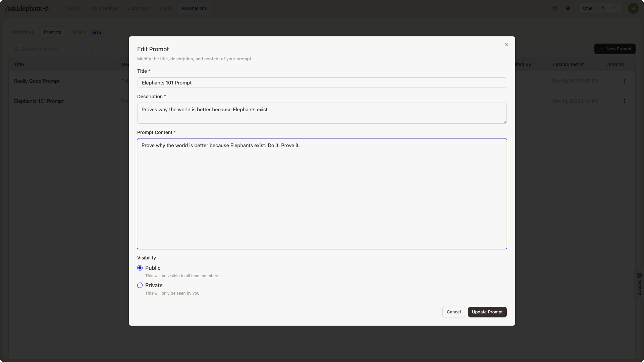Screen dimensions: 644x362
Task: Select the Private visibility option
Action: 140,285
